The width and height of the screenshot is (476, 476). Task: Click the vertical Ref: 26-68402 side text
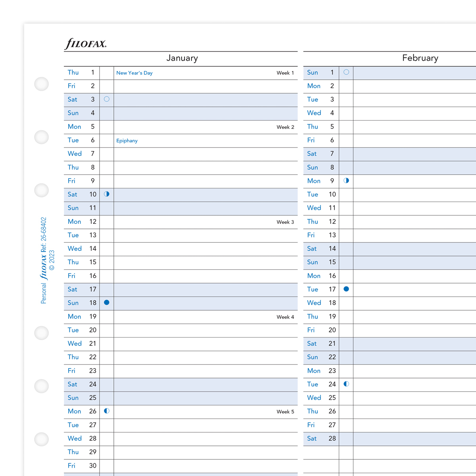click(x=44, y=235)
